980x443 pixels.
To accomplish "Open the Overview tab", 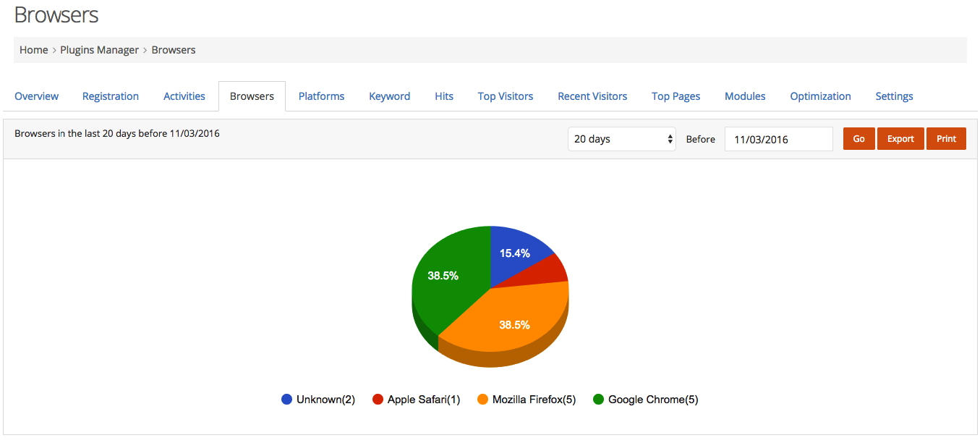I will (x=36, y=96).
